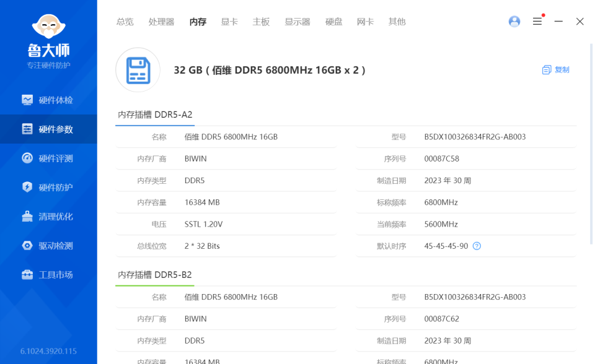Click the memory floppy disk icon
The height and width of the screenshot is (364, 595).
pos(138,70)
